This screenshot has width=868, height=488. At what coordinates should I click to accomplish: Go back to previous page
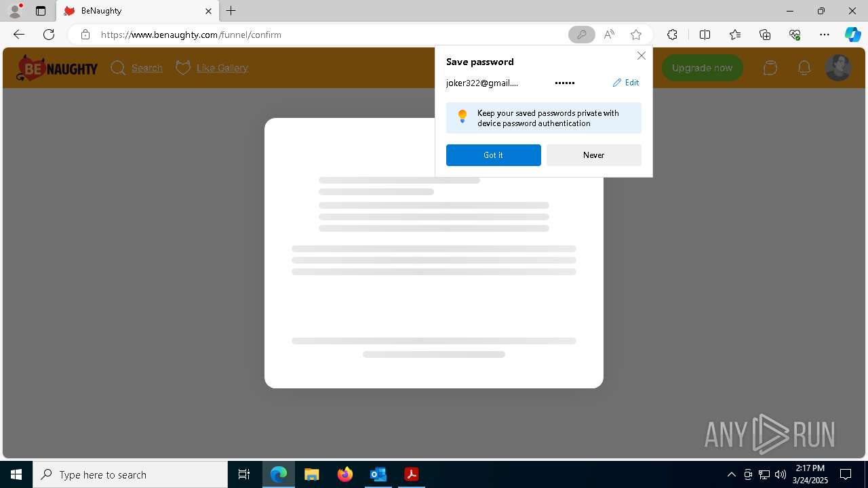pos(19,35)
